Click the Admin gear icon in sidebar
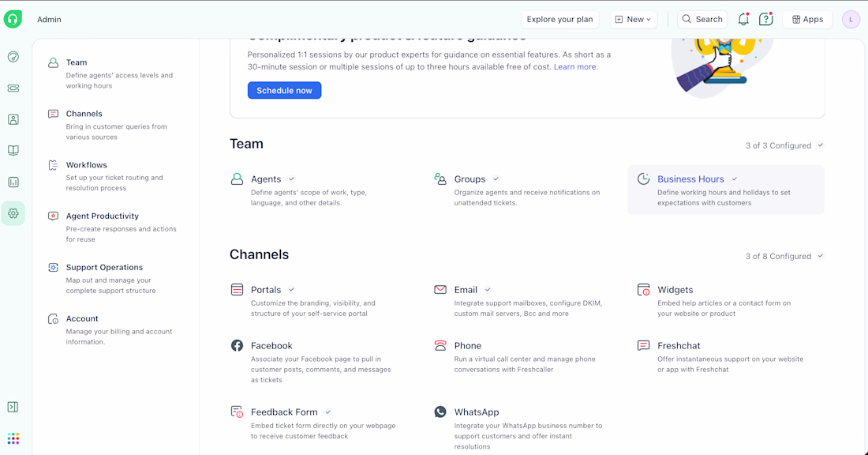Viewport: 868px width, 455px height. 13,213
